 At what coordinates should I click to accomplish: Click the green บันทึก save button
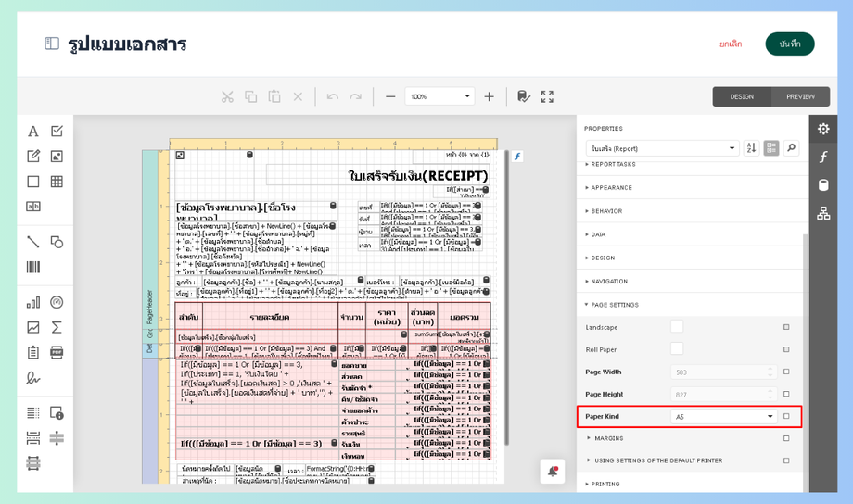pyautogui.click(x=790, y=44)
